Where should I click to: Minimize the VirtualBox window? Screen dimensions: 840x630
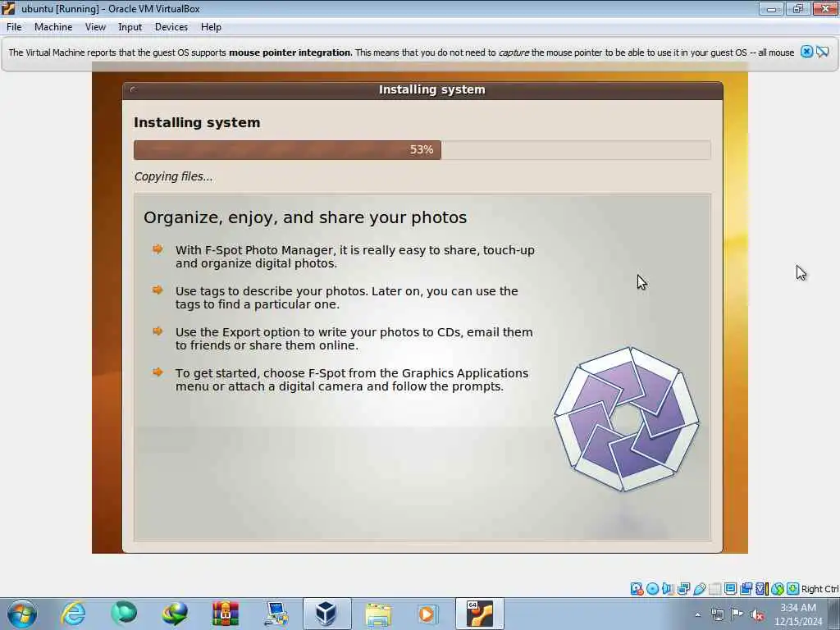pyautogui.click(x=771, y=8)
